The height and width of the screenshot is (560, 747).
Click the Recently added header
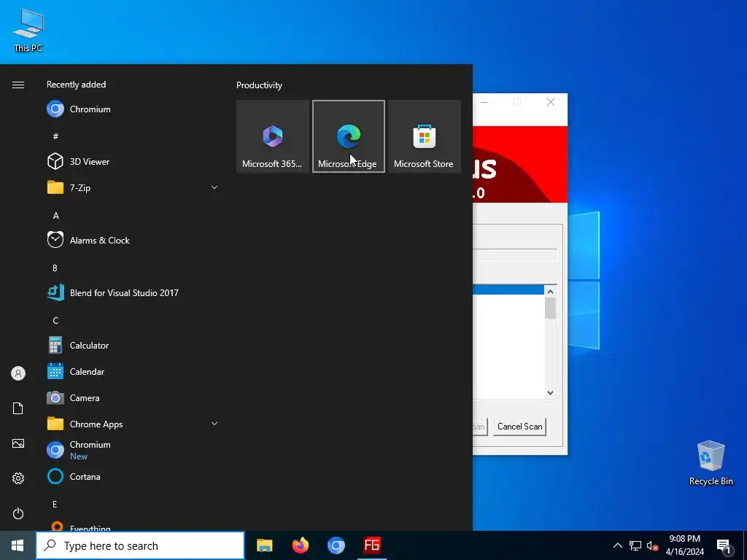pos(76,85)
